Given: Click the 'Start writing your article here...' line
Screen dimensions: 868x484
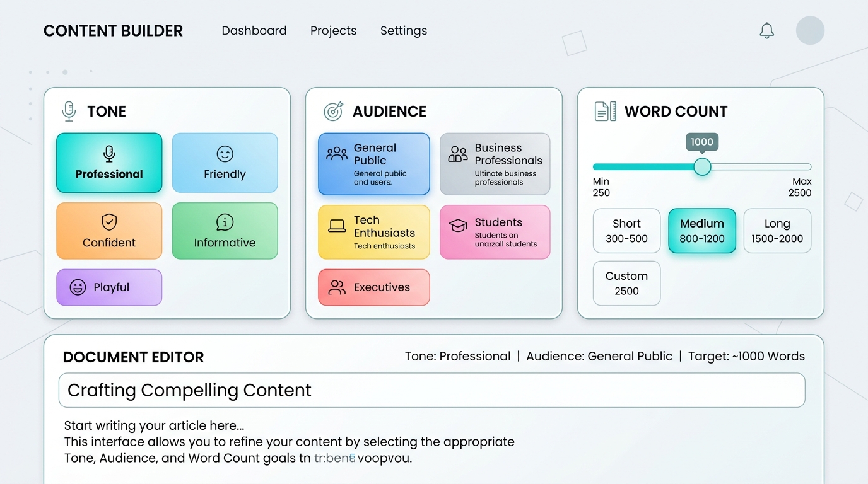Looking at the screenshot, I should pyautogui.click(x=154, y=425).
